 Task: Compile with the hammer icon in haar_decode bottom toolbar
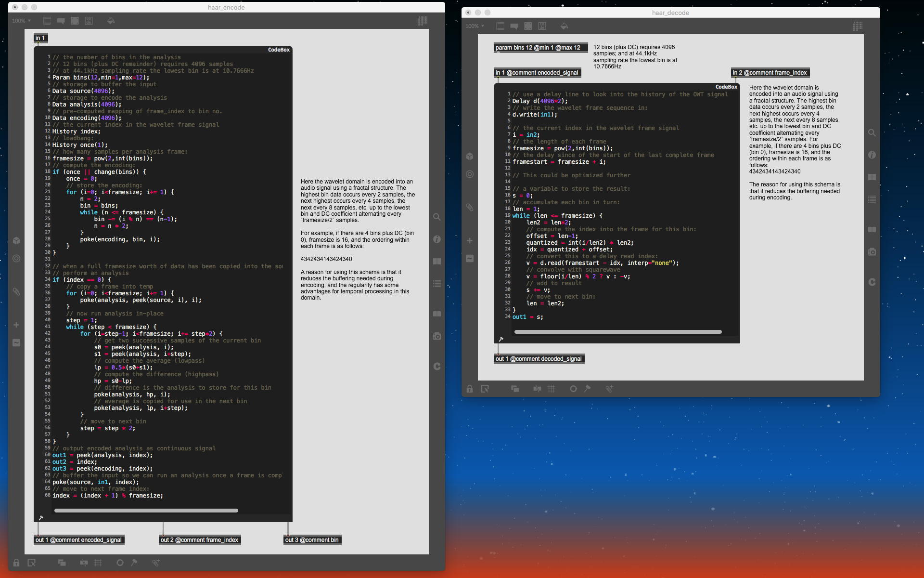[x=587, y=389]
